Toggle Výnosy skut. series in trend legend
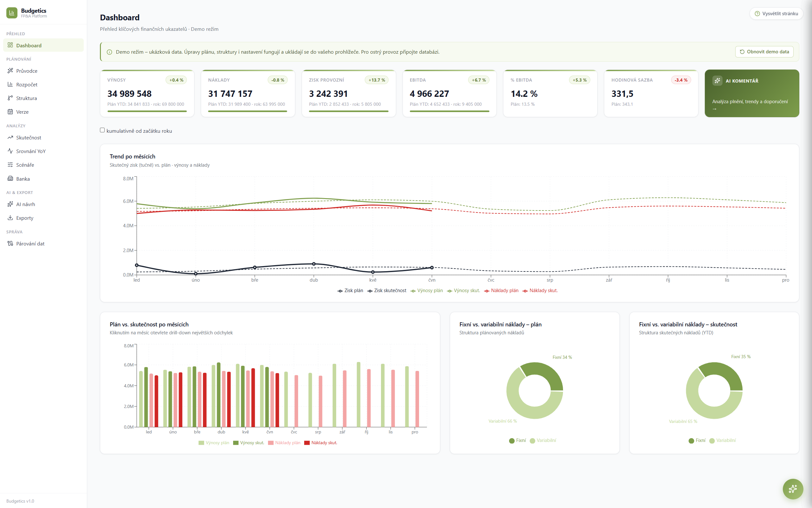 [x=464, y=291]
